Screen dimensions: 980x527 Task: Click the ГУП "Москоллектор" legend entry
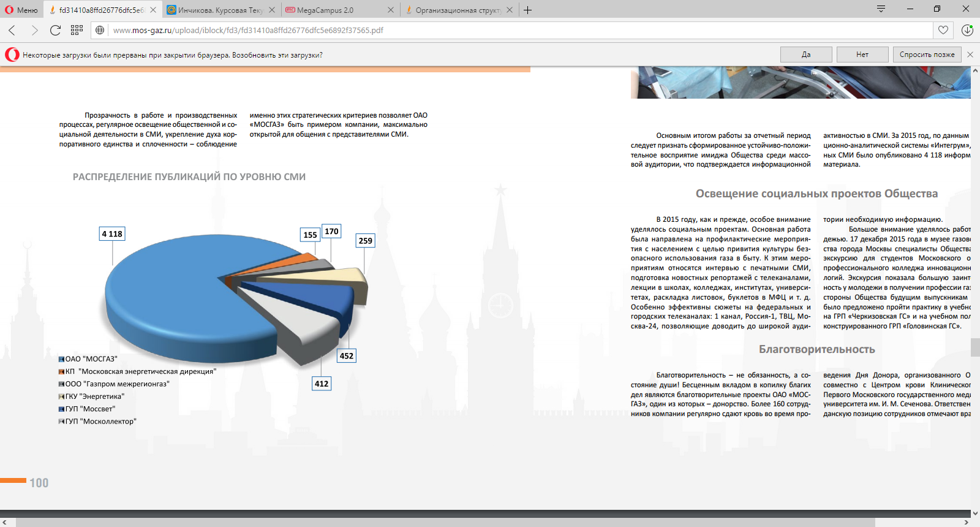click(x=97, y=422)
